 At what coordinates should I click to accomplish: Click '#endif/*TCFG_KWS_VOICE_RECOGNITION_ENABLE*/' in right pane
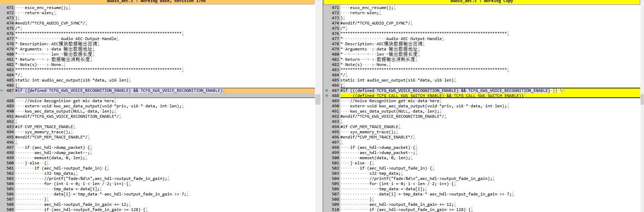click(x=392, y=116)
